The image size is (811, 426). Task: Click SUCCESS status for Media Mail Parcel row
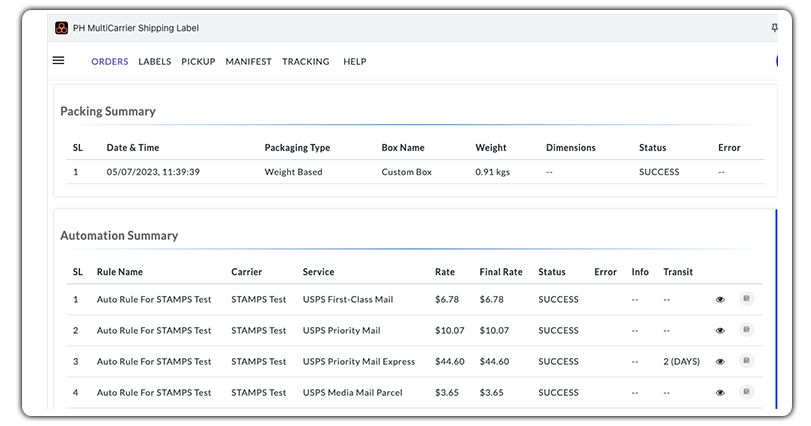coord(558,393)
